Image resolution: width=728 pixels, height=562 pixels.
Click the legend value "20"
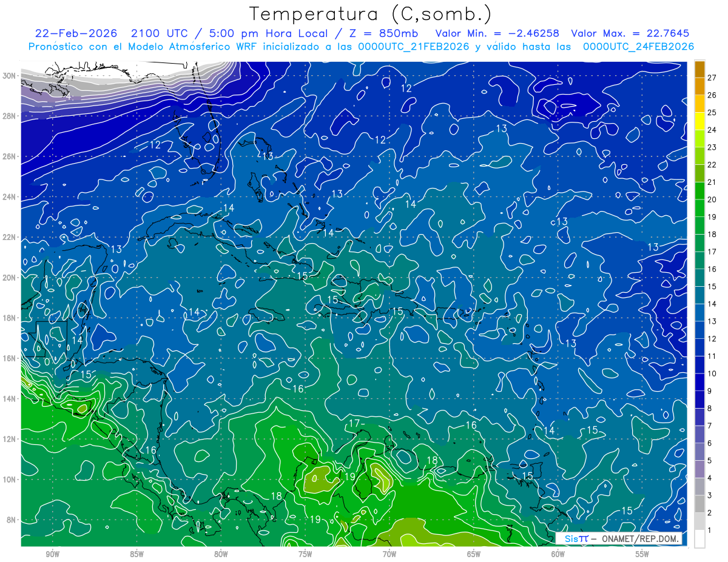pos(712,199)
